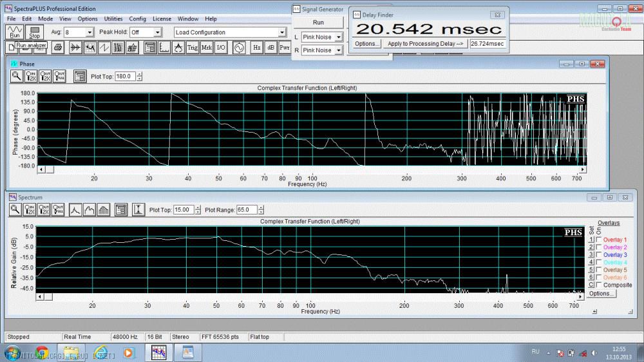Click Set button 1 for Overlay 1
This screenshot has width=644, height=362.
click(x=591, y=240)
